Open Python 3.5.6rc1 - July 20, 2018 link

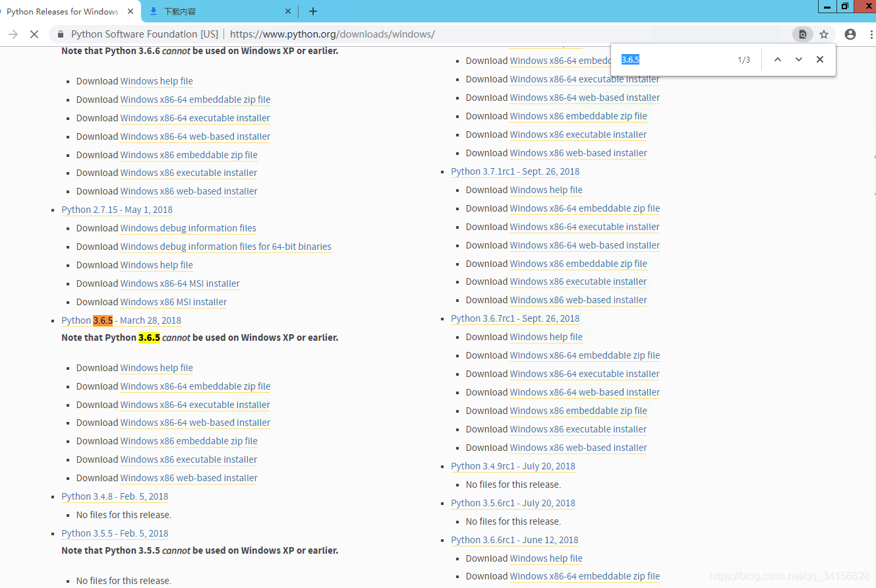513,503
